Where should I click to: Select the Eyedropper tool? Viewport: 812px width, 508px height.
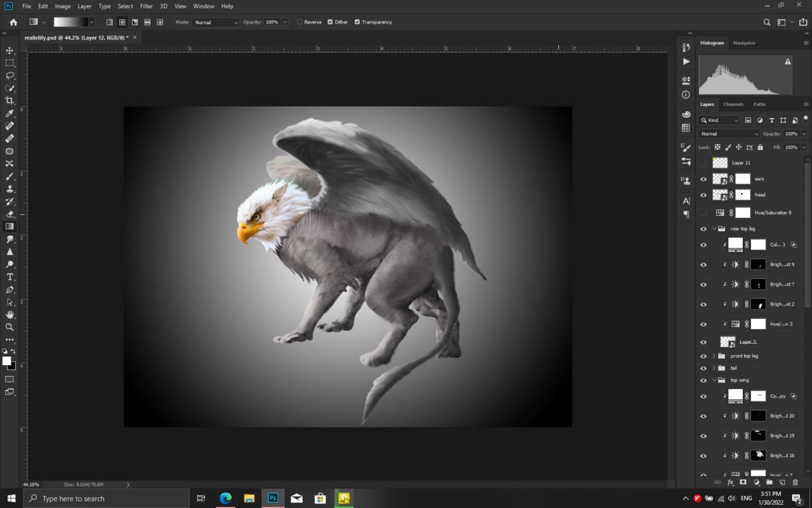10,114
